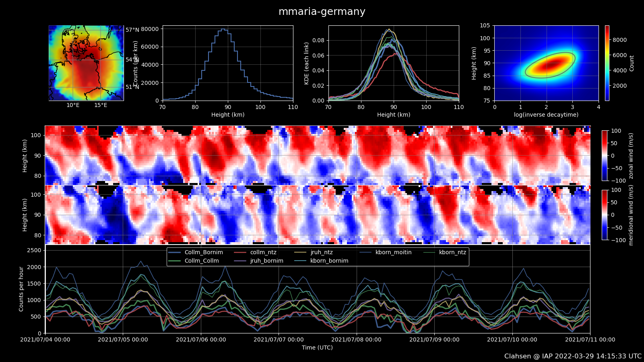Click the Count label beside the colorbar
Screen dimensions: 644x362
pyautogui.click(x=632, y=64)
